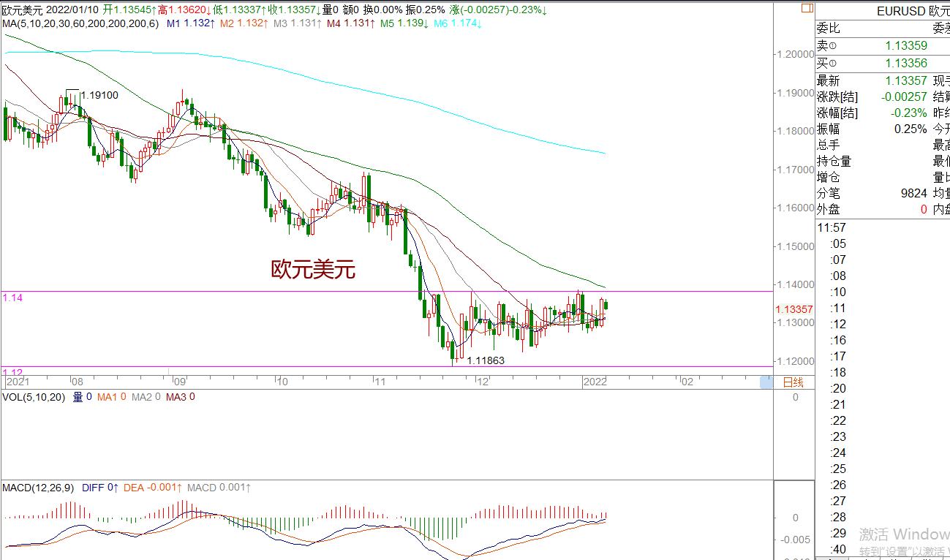Click the 持仓量 label
This screenshot has width=950, height=560.
[x=834, y=162]
